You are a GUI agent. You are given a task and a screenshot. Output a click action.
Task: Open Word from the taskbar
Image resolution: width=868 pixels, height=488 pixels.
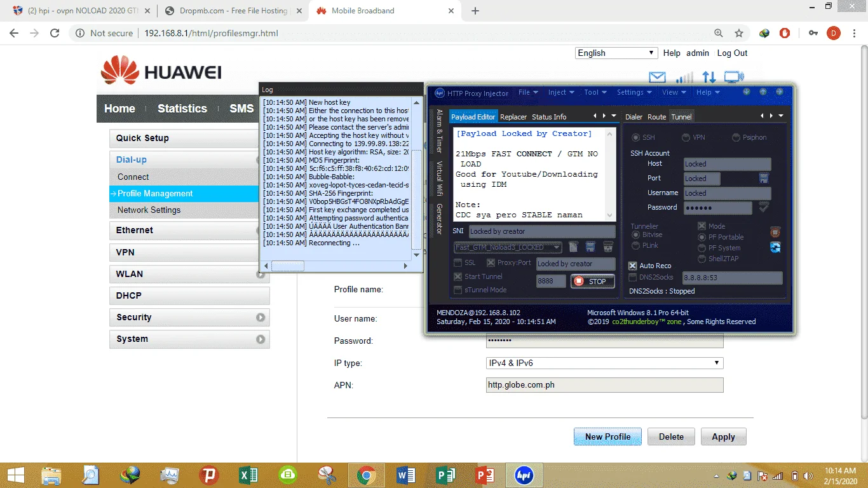(x=405, y=475)
